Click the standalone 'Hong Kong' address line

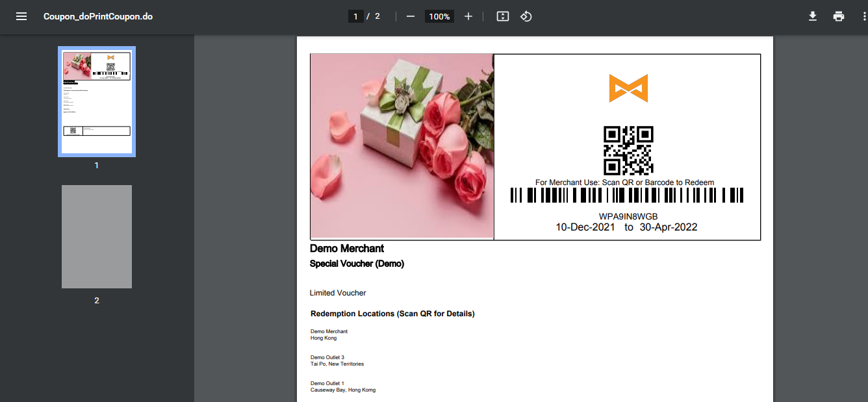point(324,338)
